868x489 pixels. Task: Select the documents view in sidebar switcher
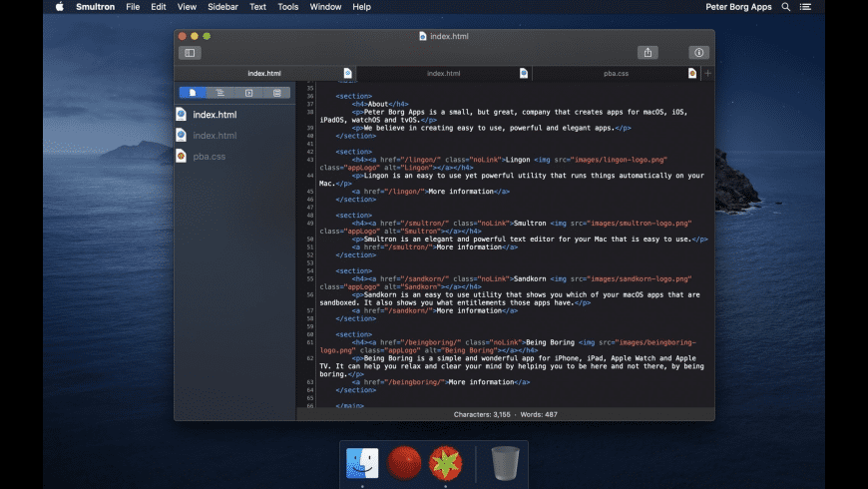pos(193,93)
